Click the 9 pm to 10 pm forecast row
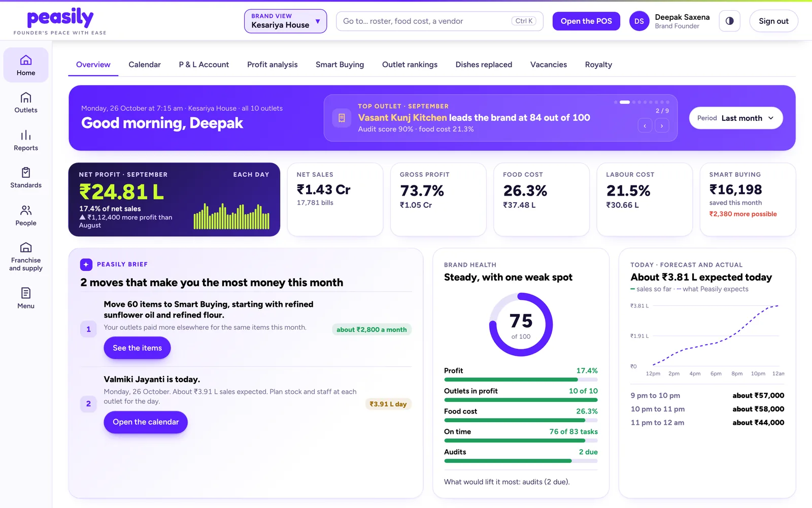The height and width of the screenshot is (508, 812). point(707,396)
